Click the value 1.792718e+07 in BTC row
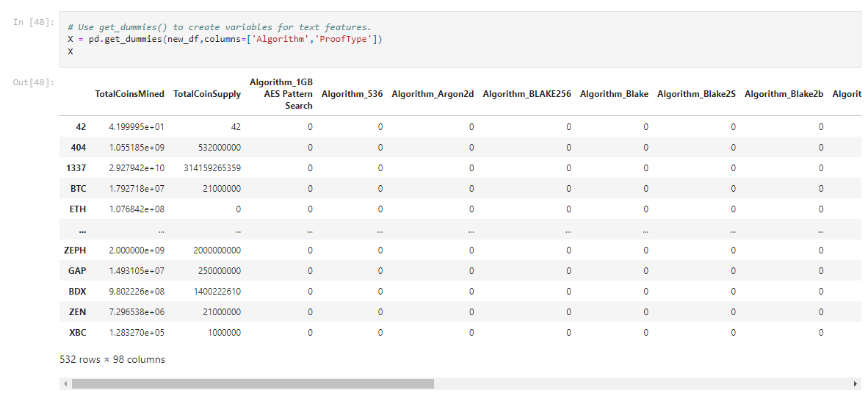 point(137,189)
